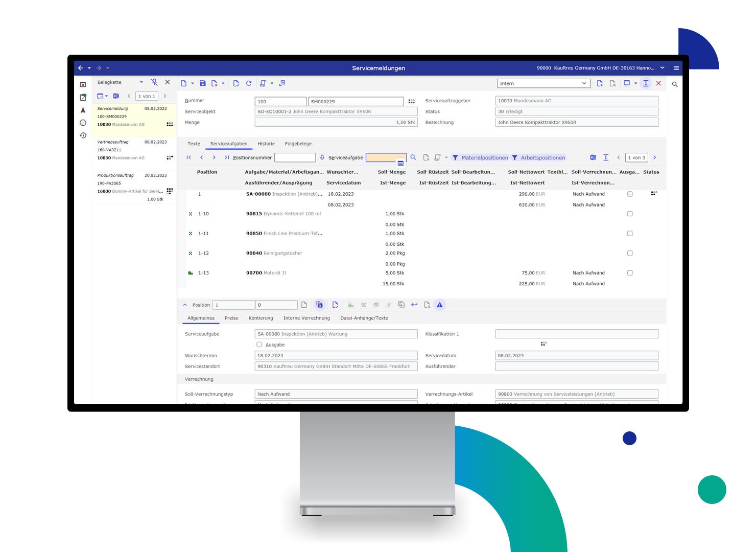756x552 pixels.
Task: Click the open-in-new-window icon in main toolbar
Action: coord(282,83)
